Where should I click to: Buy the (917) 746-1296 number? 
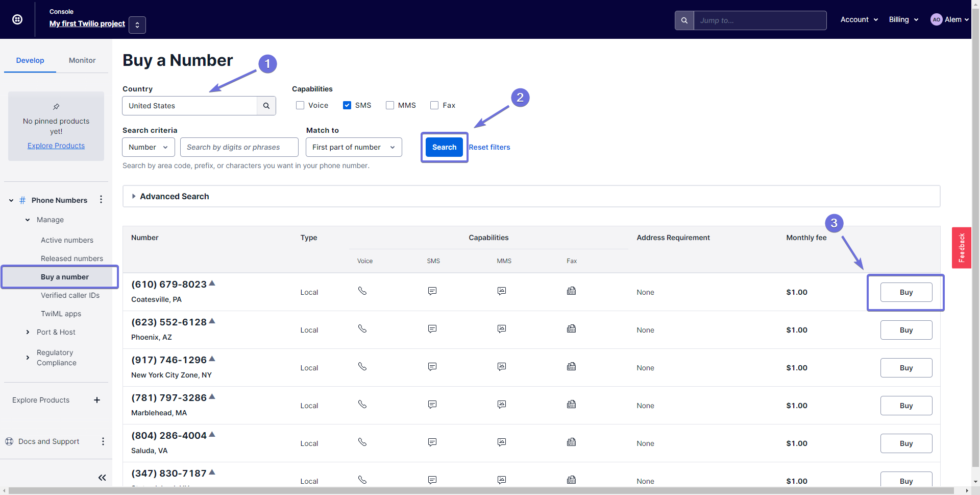[x=906, y=368]
